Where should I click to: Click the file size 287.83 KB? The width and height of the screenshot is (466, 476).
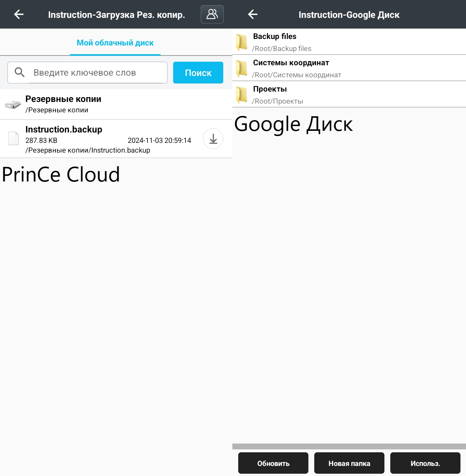click(x=41, y=141)
